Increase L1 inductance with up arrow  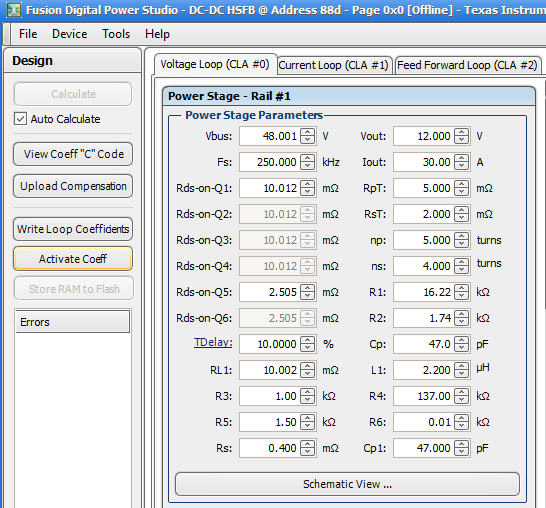tap(461, 366)
